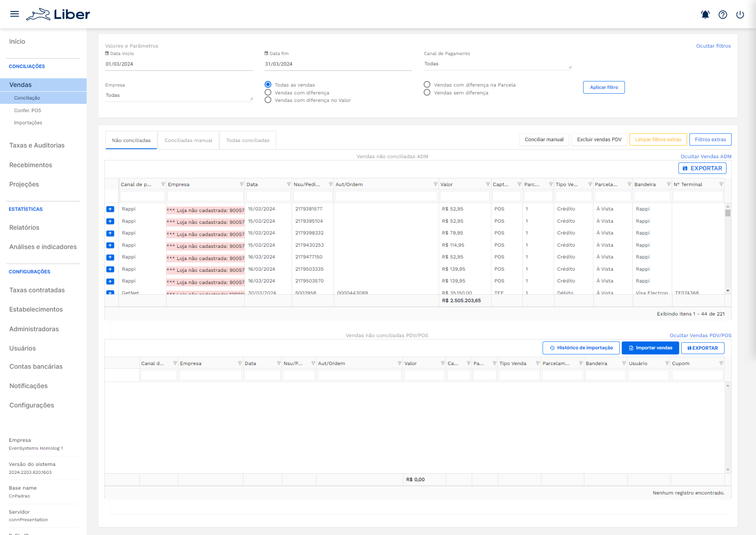Click the filter icon on Valor column
The image size is (756, 535).
point(488,184)
